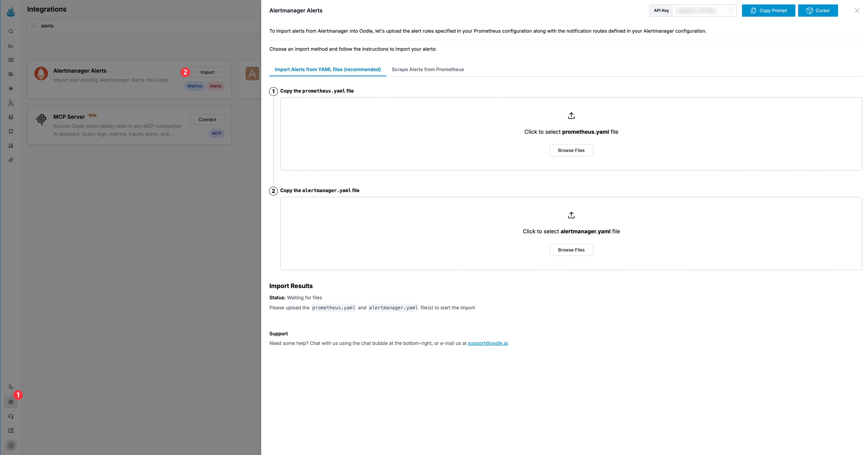Toggle the terminal panel icon at sidebar bottom
The width and height of the screenshot is (868, 455).
(11, 430)
